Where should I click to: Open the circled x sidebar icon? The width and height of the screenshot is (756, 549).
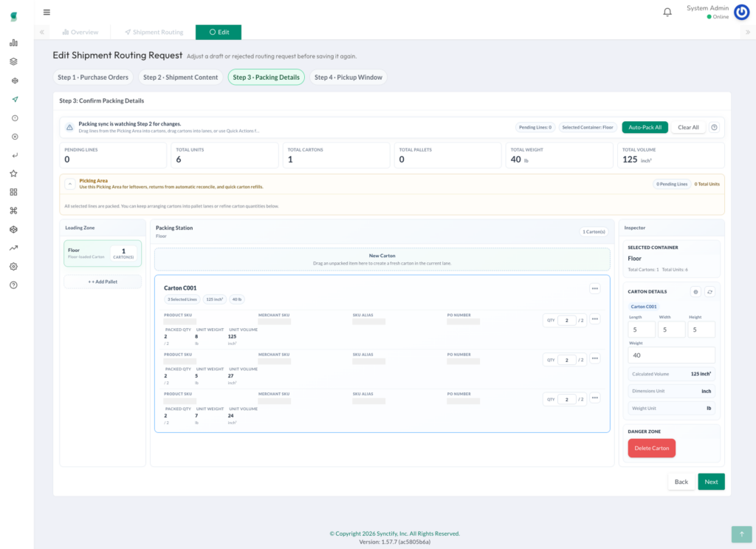(x=15, y=137)
